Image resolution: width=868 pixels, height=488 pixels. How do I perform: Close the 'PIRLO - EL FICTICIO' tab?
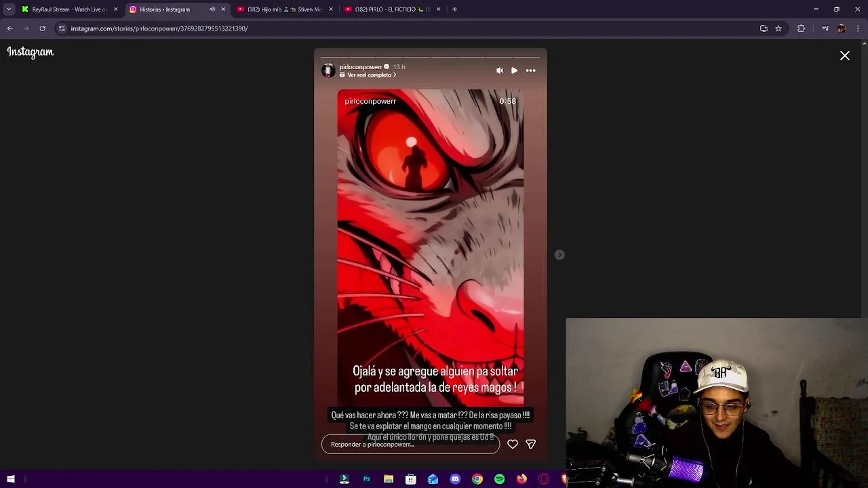[439, 9]
